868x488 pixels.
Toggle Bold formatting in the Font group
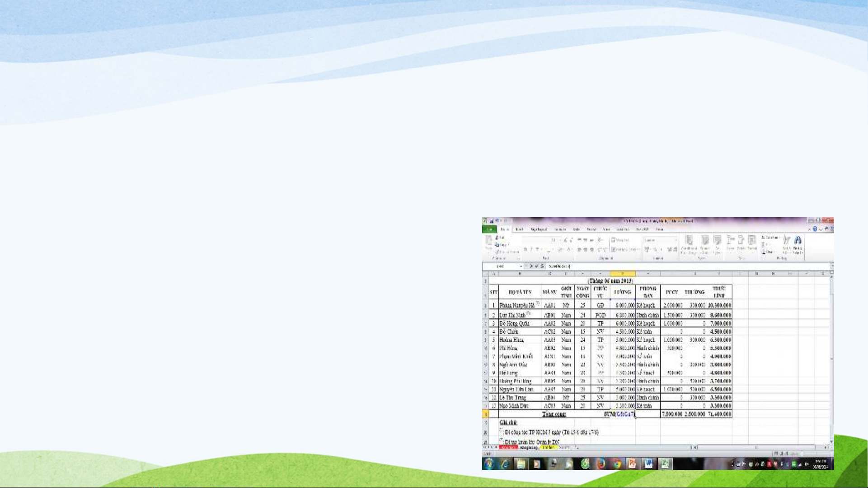tap(525, 250)
